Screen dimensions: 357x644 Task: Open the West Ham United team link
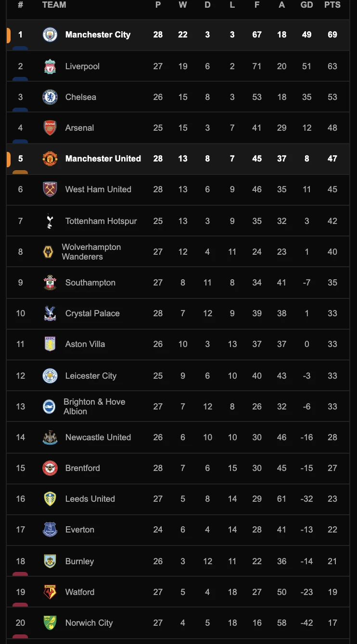pos(98,189)
